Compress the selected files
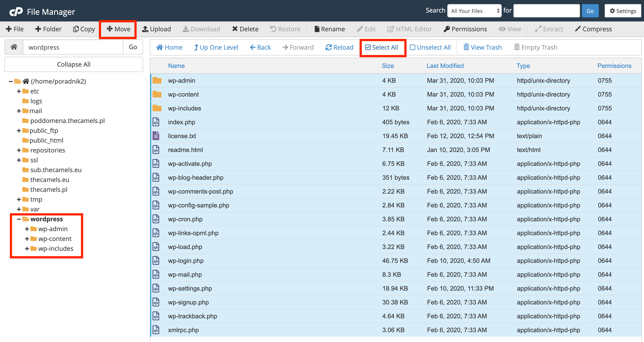This screenshot has height=342, width=644. coord(593,29)
